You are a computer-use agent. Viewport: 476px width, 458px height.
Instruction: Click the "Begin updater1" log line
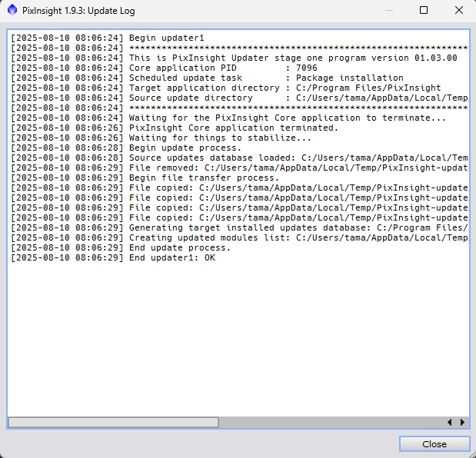108,38
